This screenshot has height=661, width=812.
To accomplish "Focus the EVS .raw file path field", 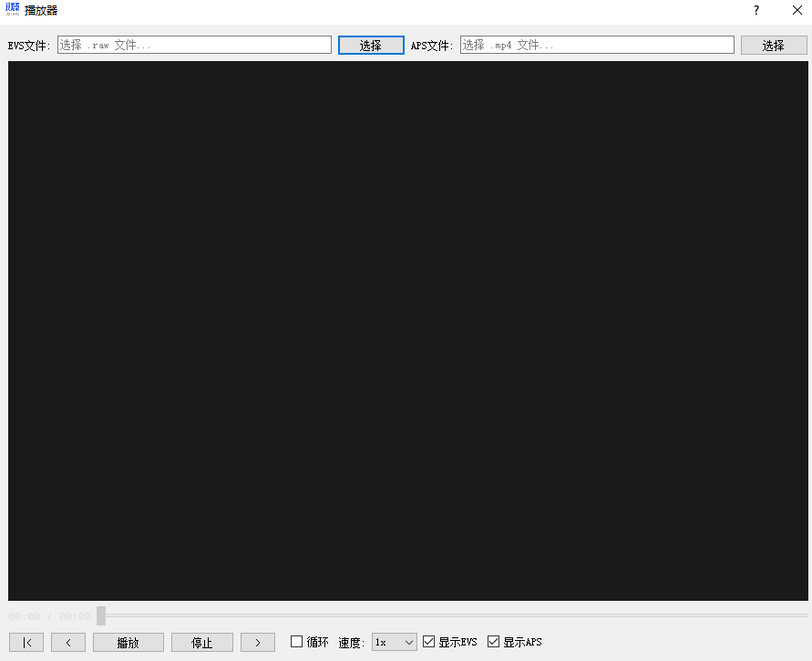I will tap(194, 45).
